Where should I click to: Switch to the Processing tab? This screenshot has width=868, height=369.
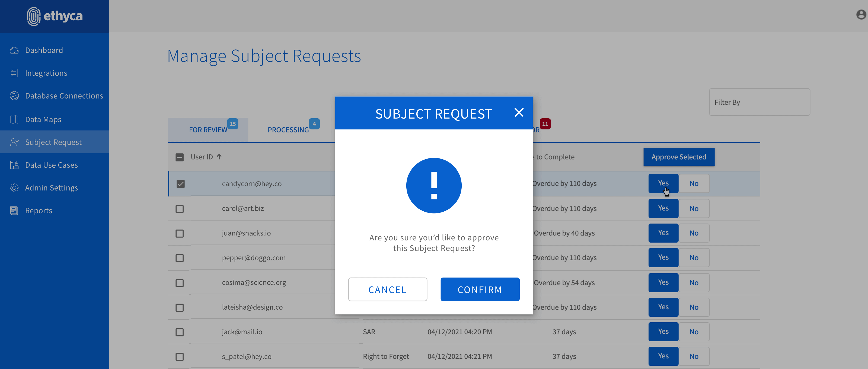[288, 130]
